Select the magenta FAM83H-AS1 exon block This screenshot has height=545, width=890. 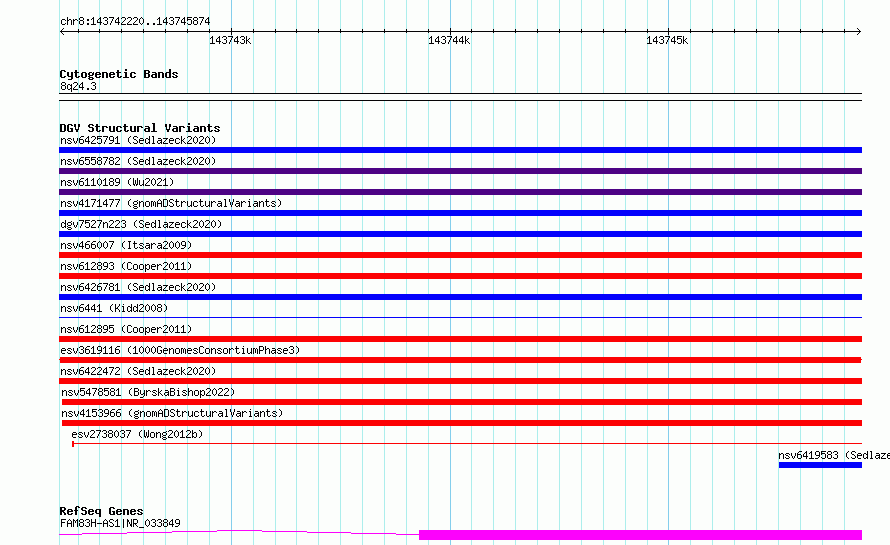point(640,535)
